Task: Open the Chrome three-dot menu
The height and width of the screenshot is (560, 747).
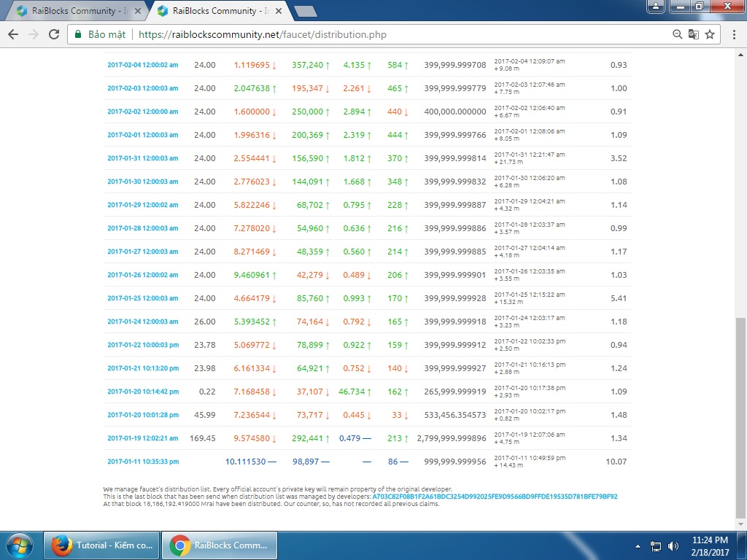Action: (732, 34)
